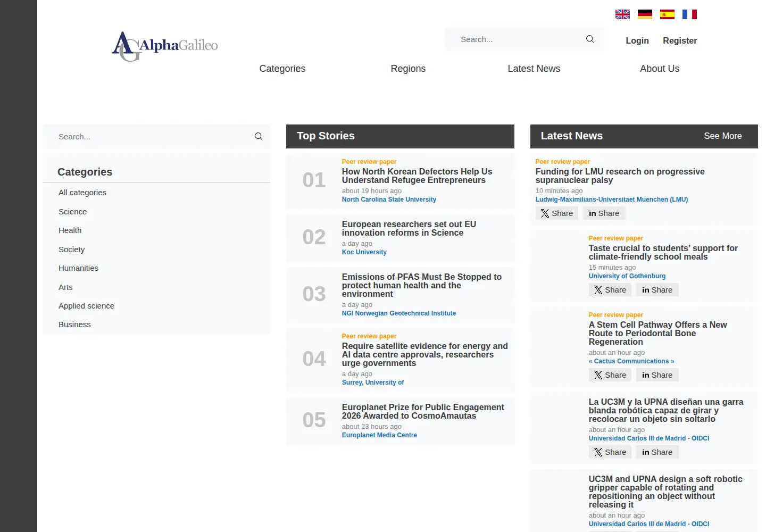Open the satellite evidence data centre story
This screenshot has width=766, height=532.
(x=425, y=355)
